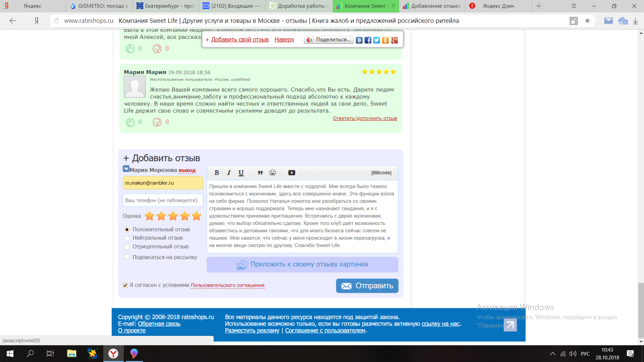
Task: Switch to the Екатеринбург browser tab
Action: (x=166, y=6)
